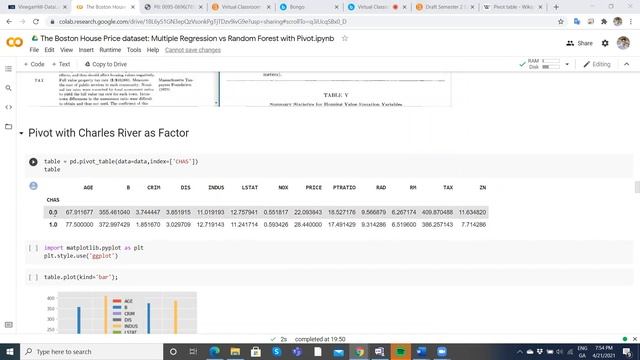Reload the page

(x=36, y=22)
